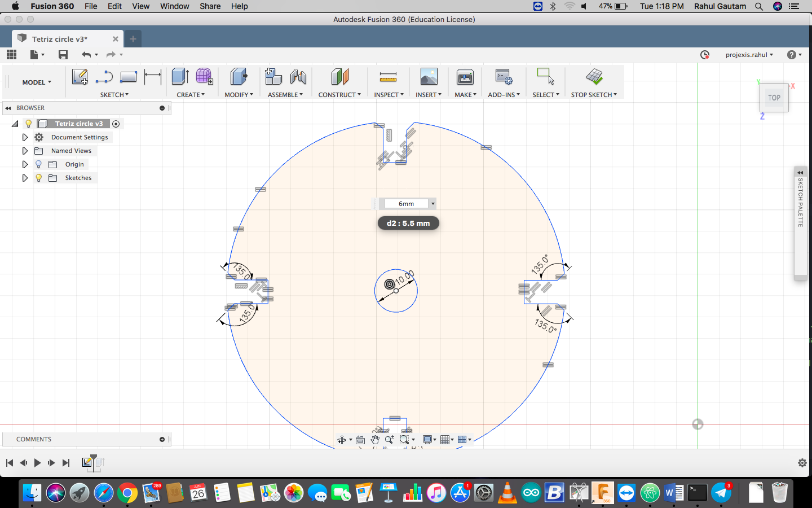This screenshot has width=812, height=508.
Task: Open the CREATE menu
Action: [x=191, y=95]
